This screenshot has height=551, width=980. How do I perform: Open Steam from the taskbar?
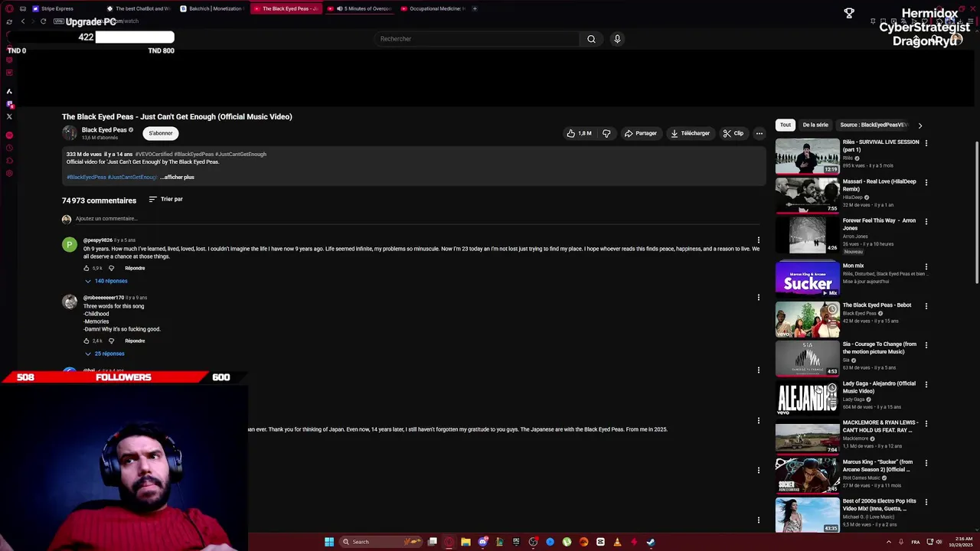click(x=651, y=542)
